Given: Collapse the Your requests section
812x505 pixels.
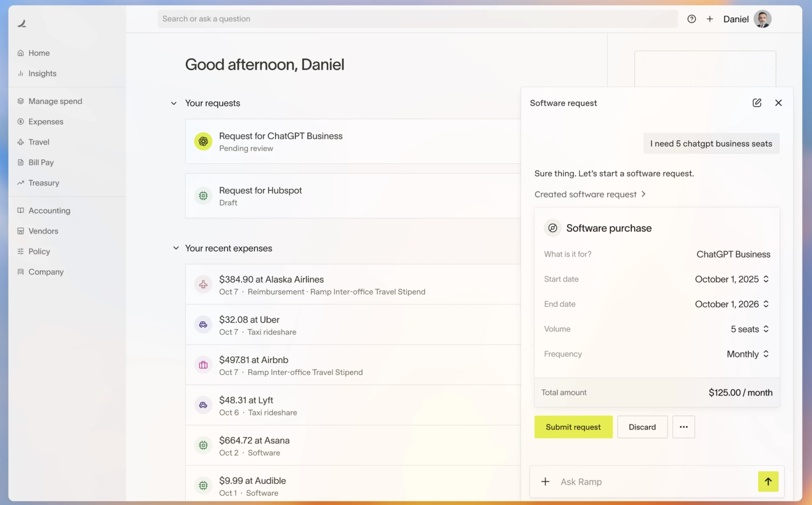Looking at the screenshot, I should (x=174, y=104).
